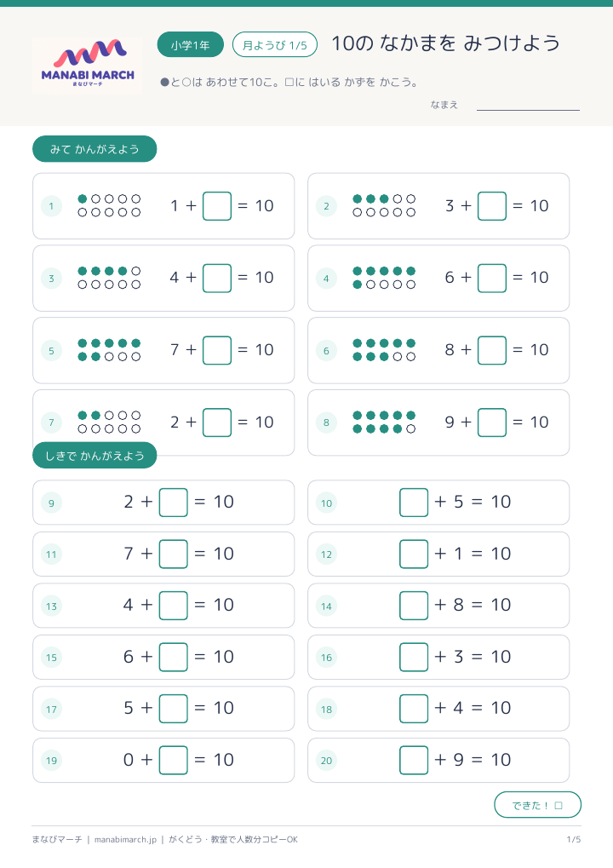Click the answer box for 0 + □ = 10
This screenshot has height=868, width=613.
coord(173,760)
